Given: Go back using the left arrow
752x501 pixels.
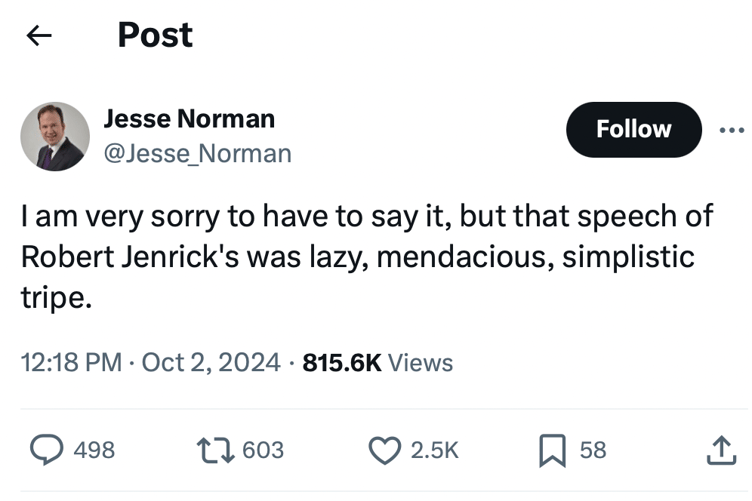Looking at the screenshot, I should click(38, 36).
